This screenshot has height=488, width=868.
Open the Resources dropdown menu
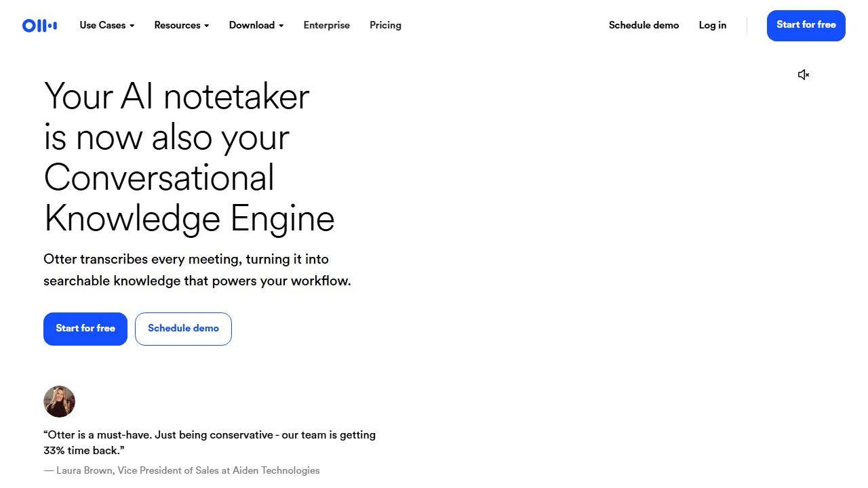click(x=182, y=25)
